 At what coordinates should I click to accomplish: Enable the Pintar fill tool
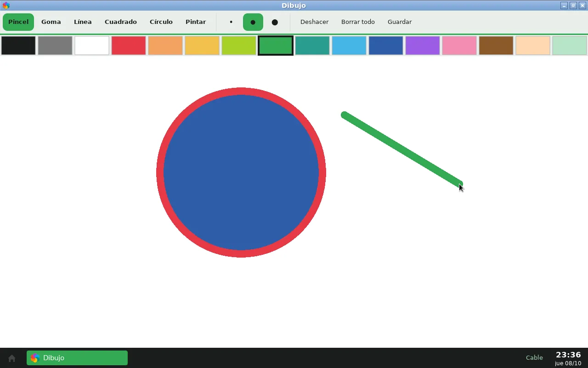click(196, 22)
